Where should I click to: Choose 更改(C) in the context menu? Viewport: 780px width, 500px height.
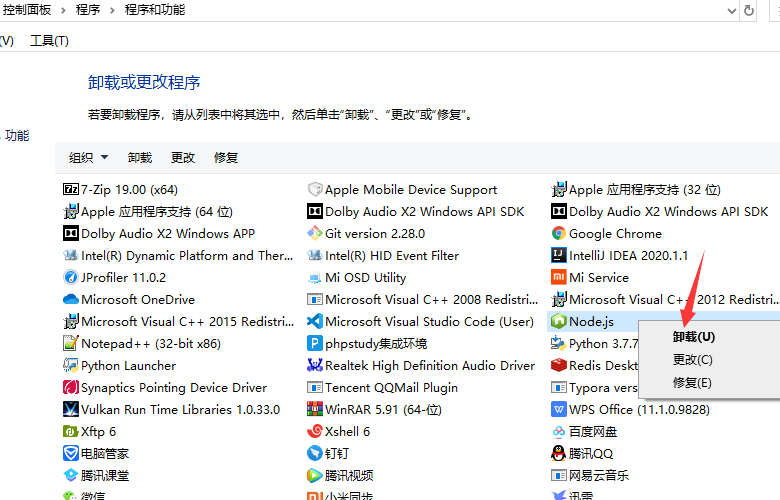pos(692,360)
